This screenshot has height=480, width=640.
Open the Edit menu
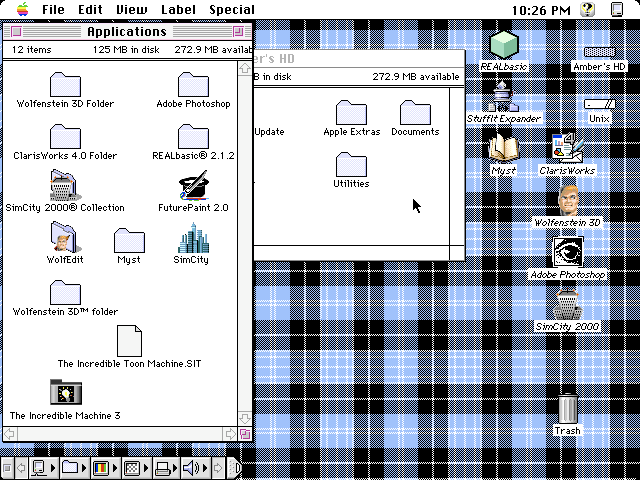tap(90, 9)
